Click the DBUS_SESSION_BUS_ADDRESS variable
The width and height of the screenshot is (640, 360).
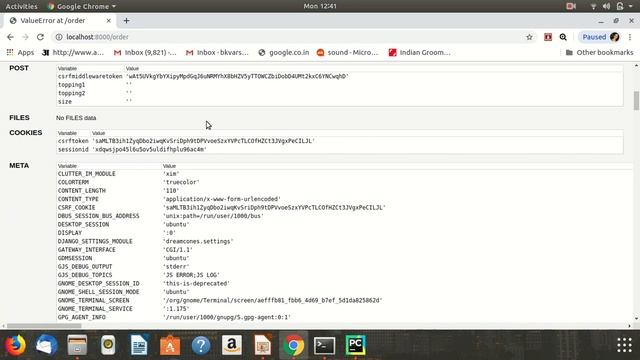tap(98, 216)
